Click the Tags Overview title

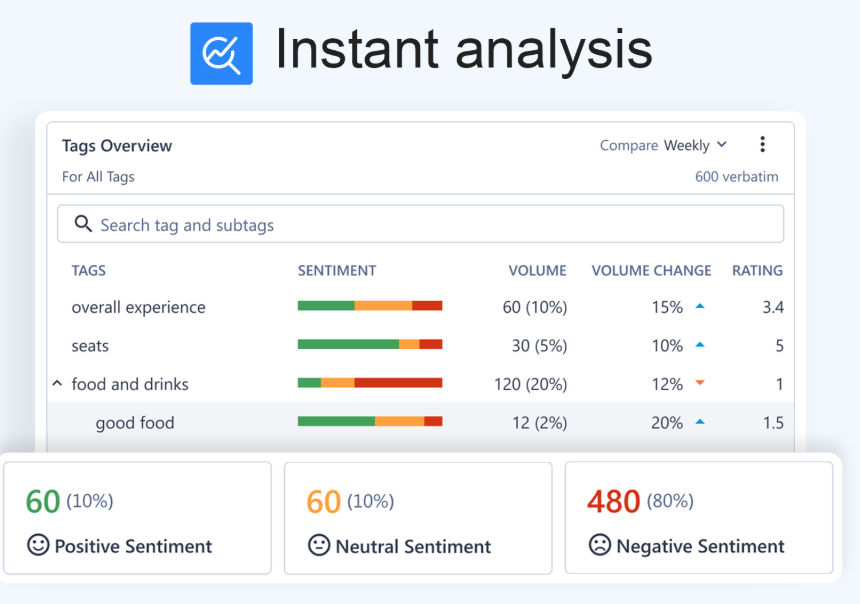(x=116, y=145)
